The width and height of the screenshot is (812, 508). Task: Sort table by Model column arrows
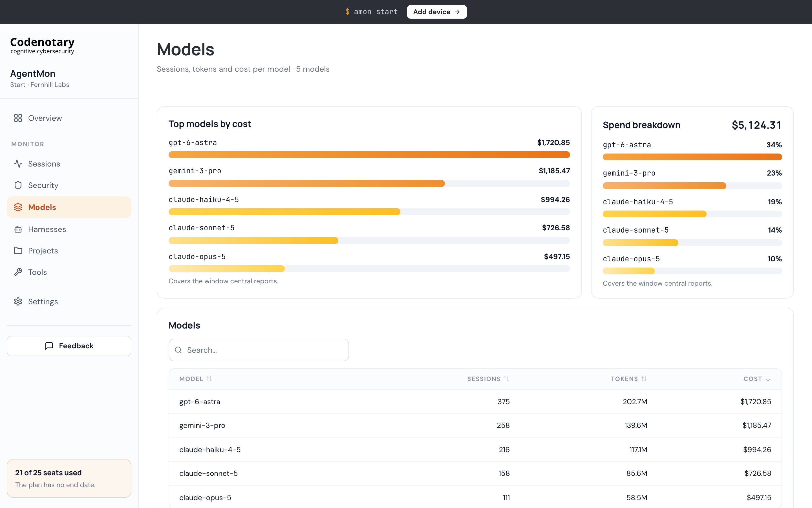[209, 379]
